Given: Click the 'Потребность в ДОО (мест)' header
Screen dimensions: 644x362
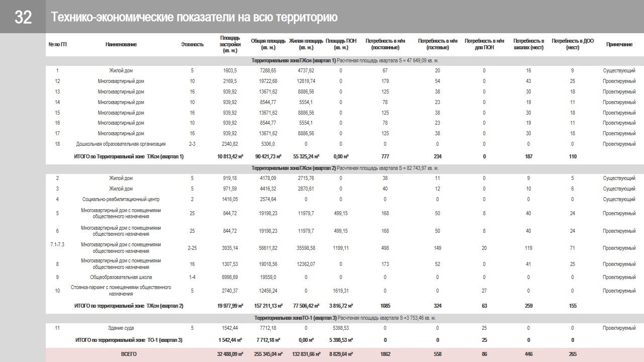Looking at the screenshot, I should coord(573,44).
